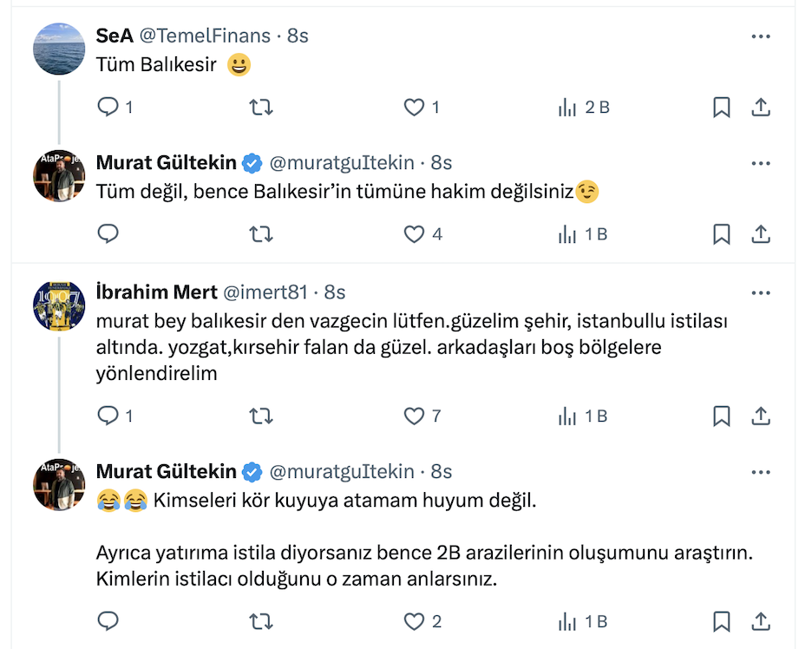Bookmark SeA's "Tüm Balıkesir" tweet
Screen dimensions: 812x649
(721, 108)
